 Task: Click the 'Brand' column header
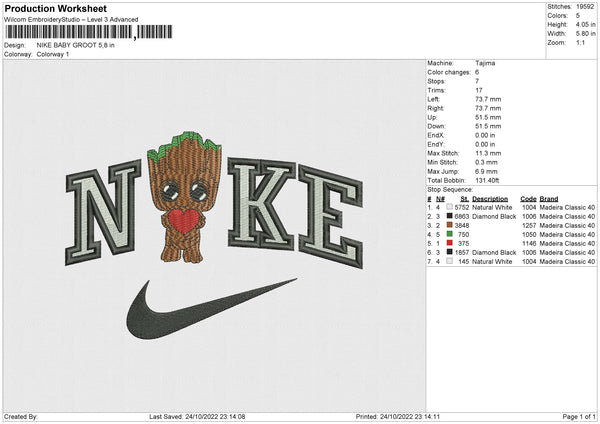pos(549,199)
